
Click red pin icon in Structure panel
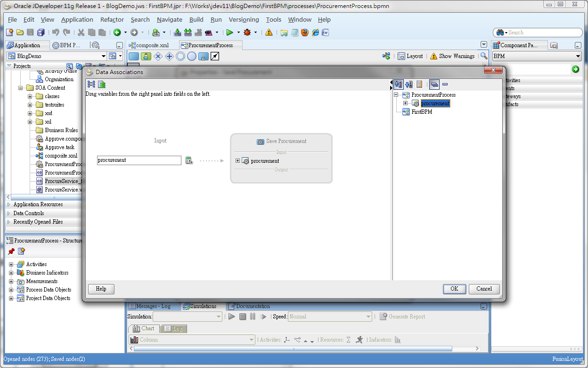[11, 251]
